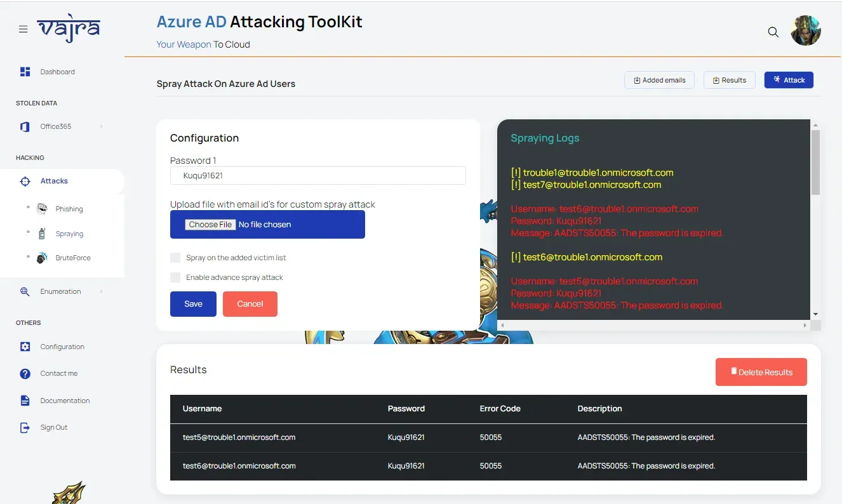
Task: Click the Contact me question mark icon
Action: [25, 374]
